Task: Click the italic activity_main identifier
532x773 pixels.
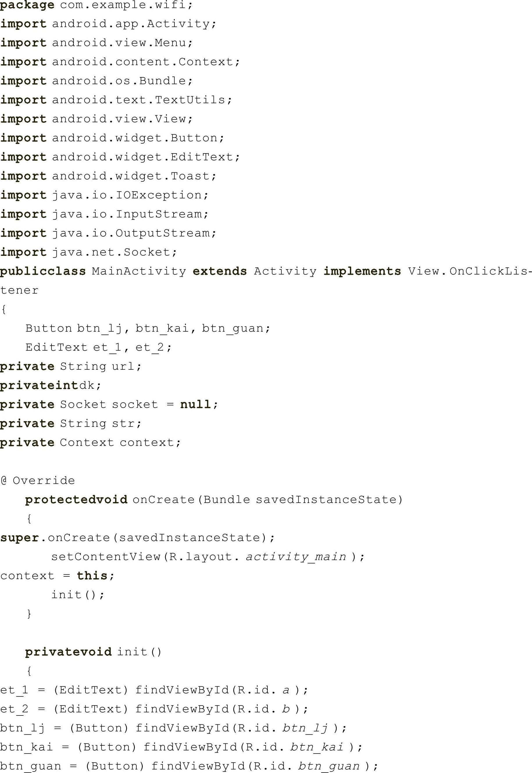Action: tap(296, 557)
